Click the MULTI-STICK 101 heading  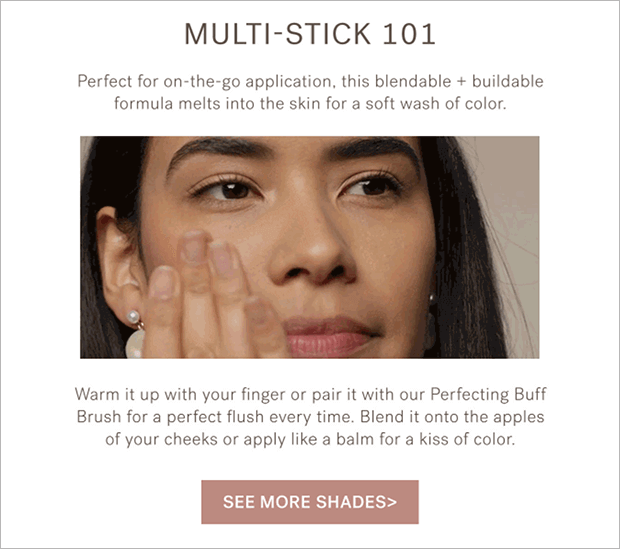pyautogui.click(x=310, y=34)
